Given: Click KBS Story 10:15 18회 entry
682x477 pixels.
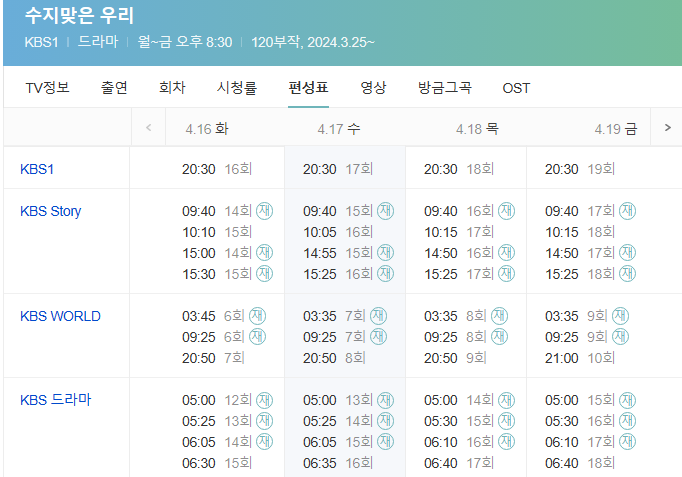Looking at the screenshot, I should [x=580, y=232].
